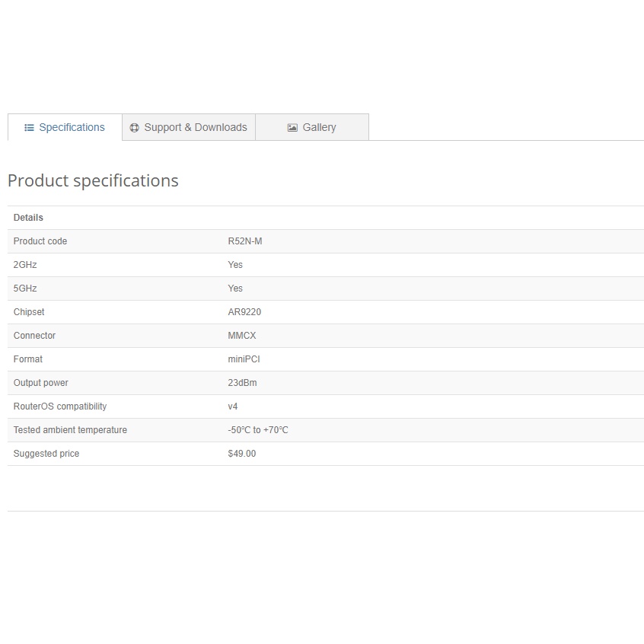Click the lifebuoy icon on Support tab
Viewport: 644px width, 644px height.
click(135, 128)
